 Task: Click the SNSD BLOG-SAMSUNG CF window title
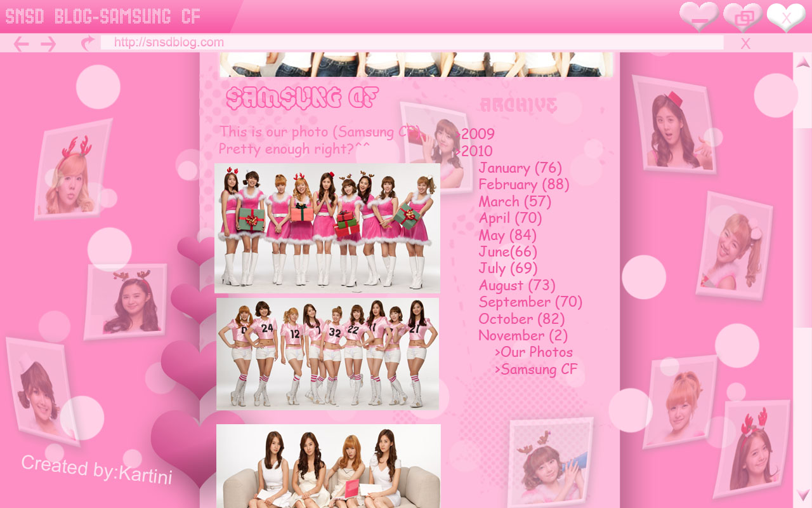[103, 17]
